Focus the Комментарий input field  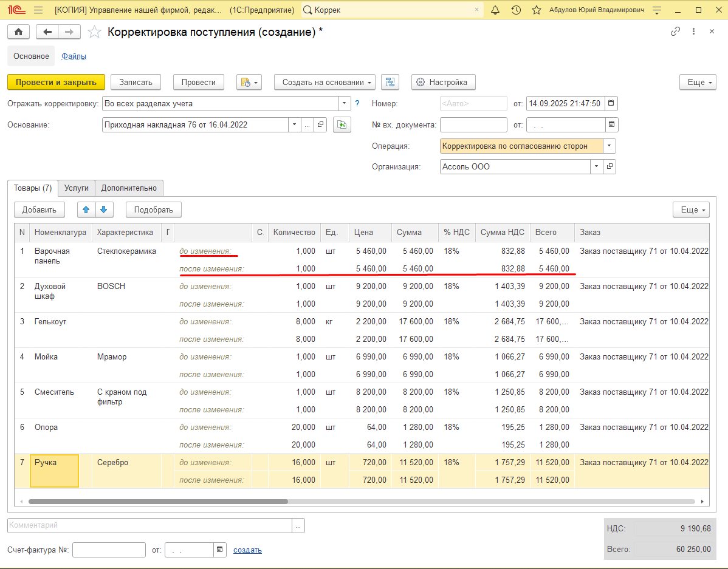pos(149,525)
